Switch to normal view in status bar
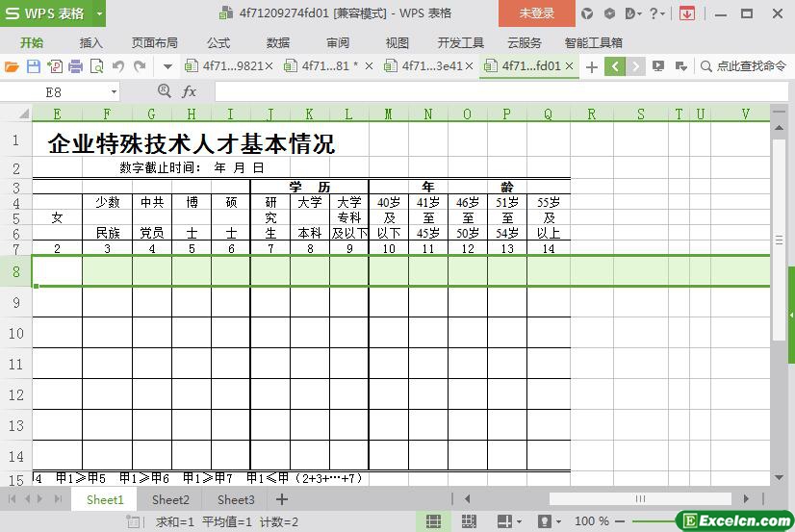The image size is (795, 532). tap(433, 520)
